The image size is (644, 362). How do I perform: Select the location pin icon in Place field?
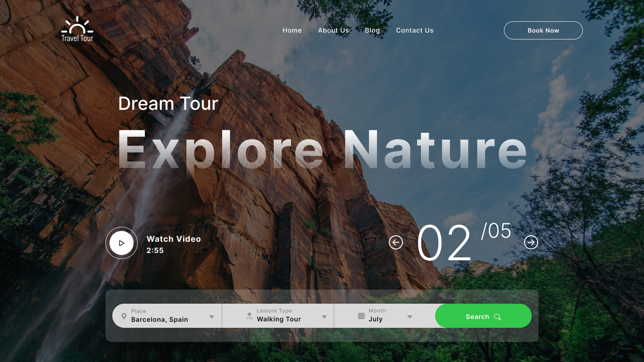pyautogui.click(x=124, y=316)
